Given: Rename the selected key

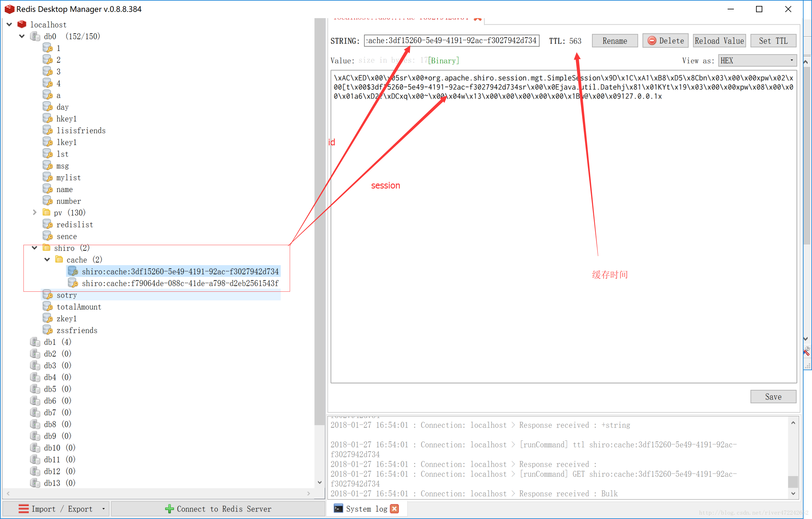Looking at the screenshot, I should click(x=614, y=41).
